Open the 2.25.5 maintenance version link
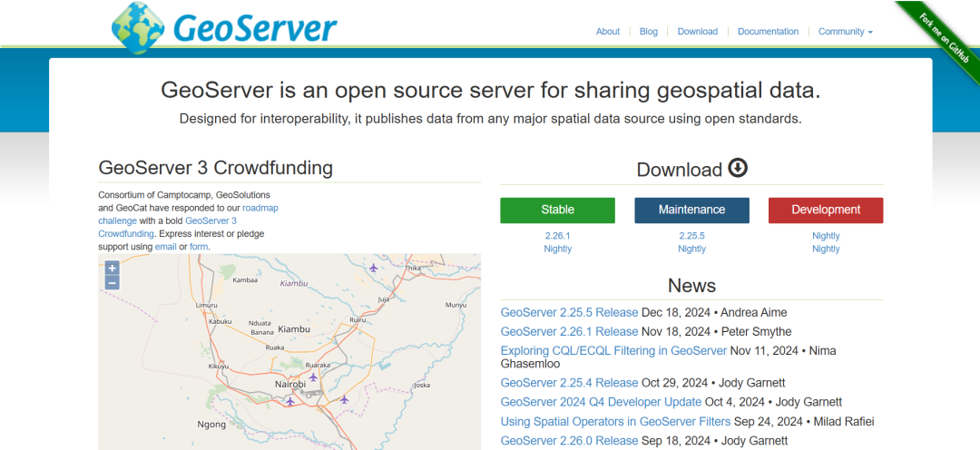 tap(691, 236)
